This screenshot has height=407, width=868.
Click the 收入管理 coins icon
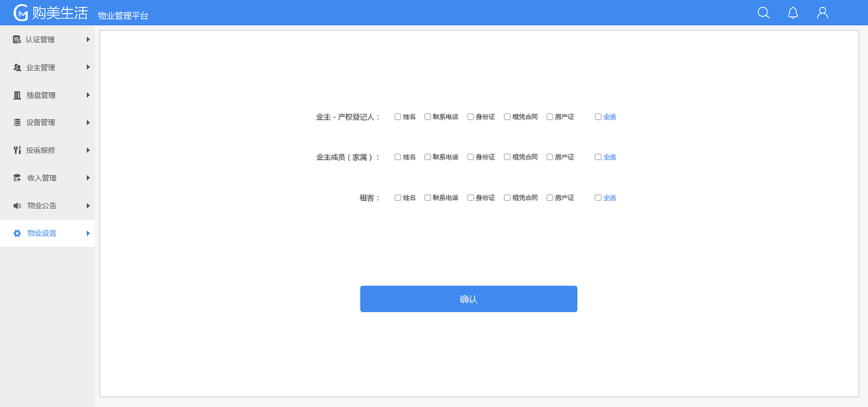click(18, 178)
